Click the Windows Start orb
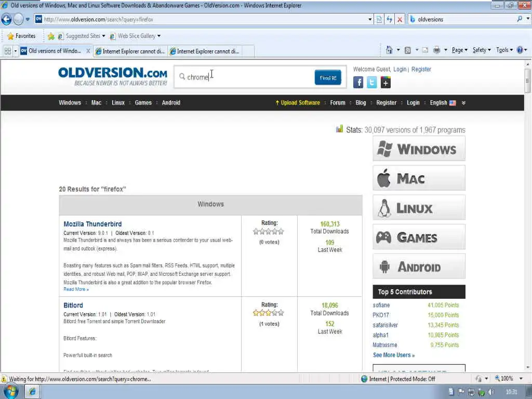Image resolution: width=532 pixels, height=399 pixels. point(10,391)
